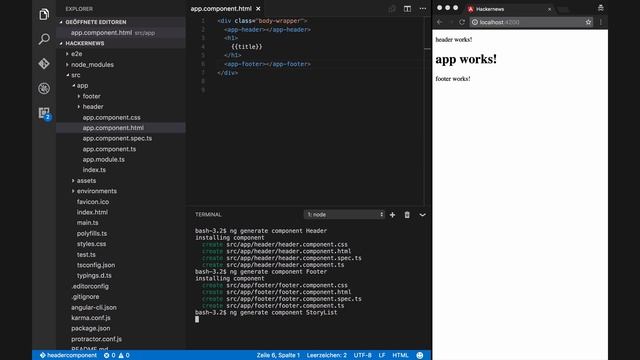Select the app.component.html editor tab
The width and height of the screenshot is (640, 360).
point(221,9)
